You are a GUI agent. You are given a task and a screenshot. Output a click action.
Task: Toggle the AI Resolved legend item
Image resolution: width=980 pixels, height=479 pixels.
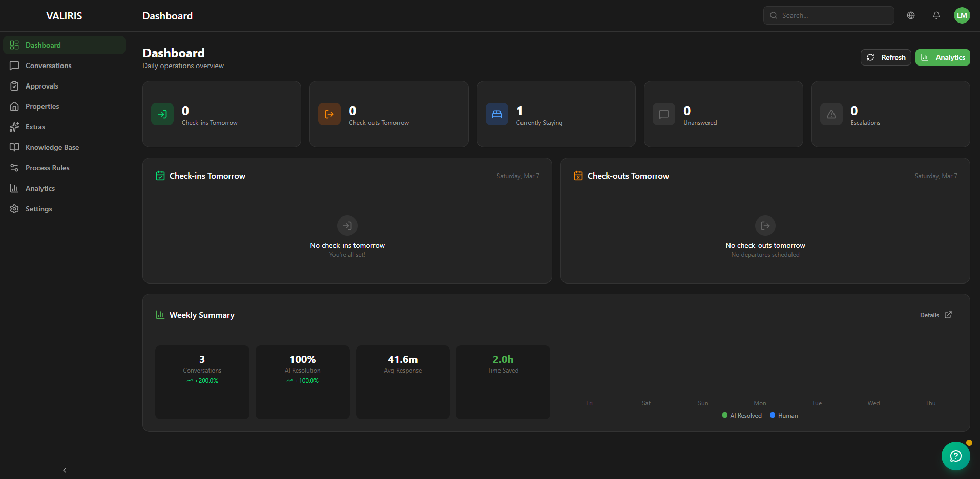pos(741,415)
